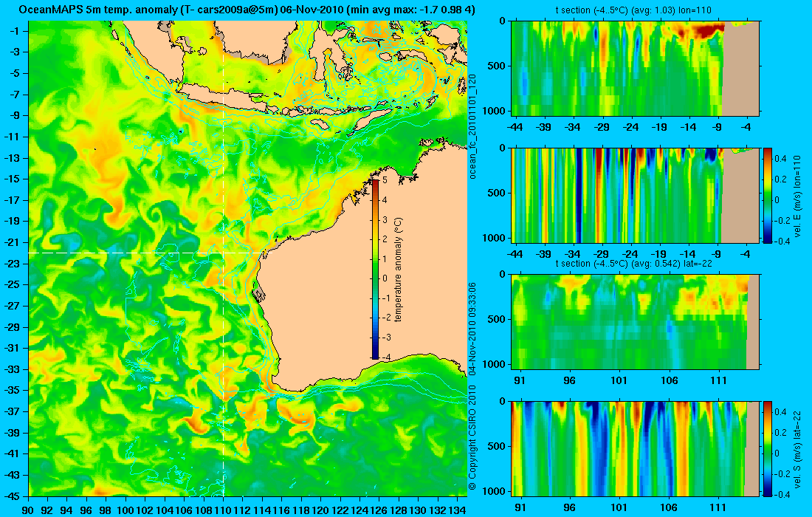The image size is (812, 517).
Task: Click the '111' tick under the vel. S section
Action: (x=718, y=507)
